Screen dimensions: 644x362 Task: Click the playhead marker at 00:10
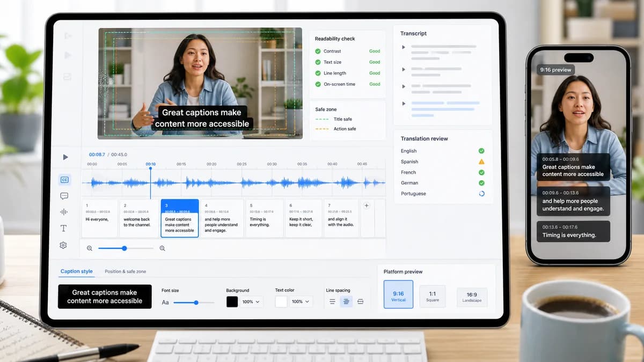point(150,168)
